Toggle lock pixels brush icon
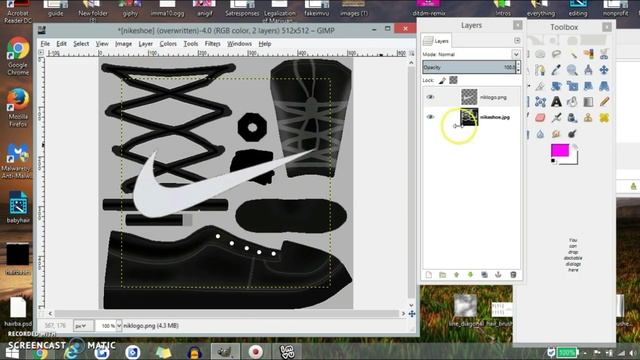Image resolution: width=640 pixels, height=360 pixels. 442,80
